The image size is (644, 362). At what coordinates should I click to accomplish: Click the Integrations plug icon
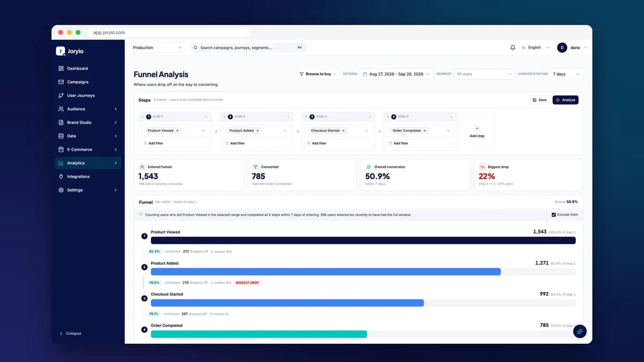coord(61,176)
